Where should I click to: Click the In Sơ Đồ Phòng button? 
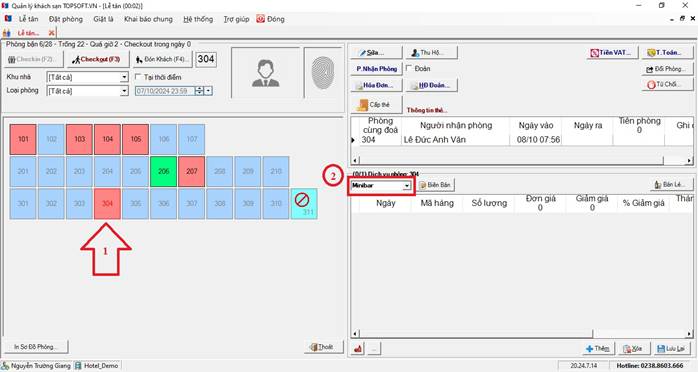coord(36,346)
